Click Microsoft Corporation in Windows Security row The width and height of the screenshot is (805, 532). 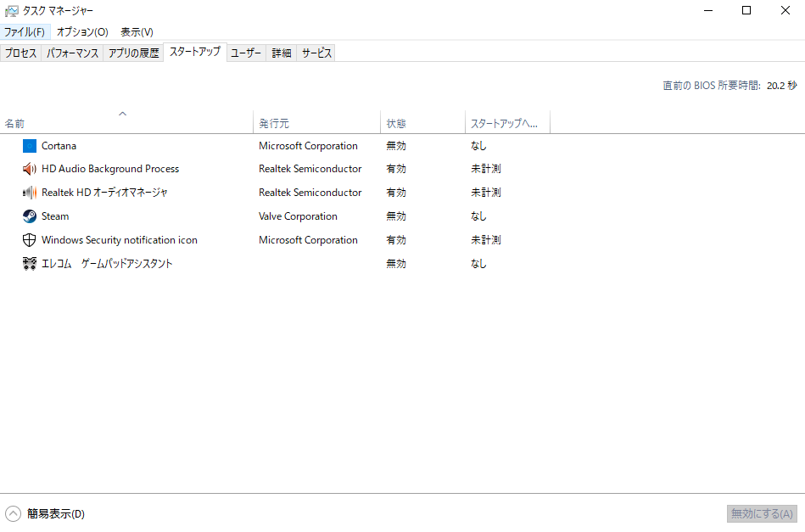[x=308, y=240]
